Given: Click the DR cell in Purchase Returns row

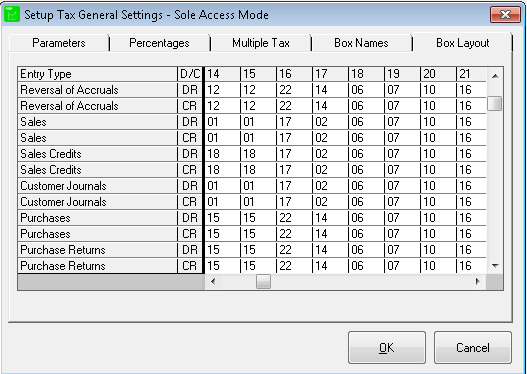Looking at the screenshot, I should (x=190, y=250).
